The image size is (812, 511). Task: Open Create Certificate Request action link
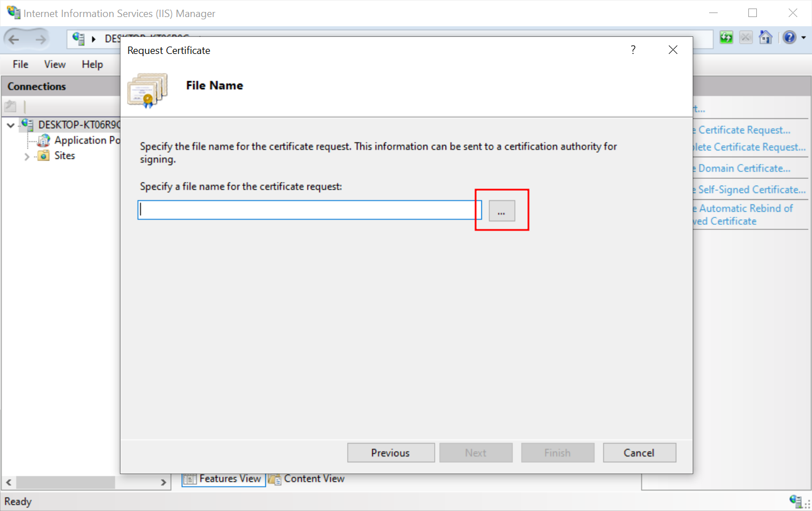(x=742, y=130)
